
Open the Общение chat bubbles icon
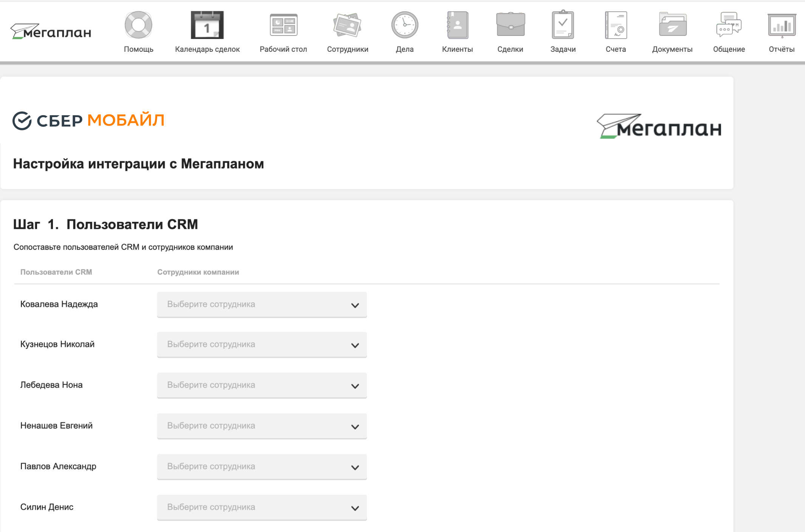[729, 25]
